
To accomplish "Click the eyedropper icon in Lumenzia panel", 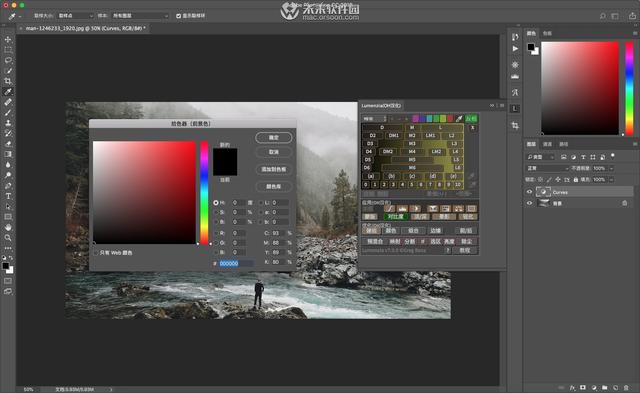I will click(x=459, y=119).
